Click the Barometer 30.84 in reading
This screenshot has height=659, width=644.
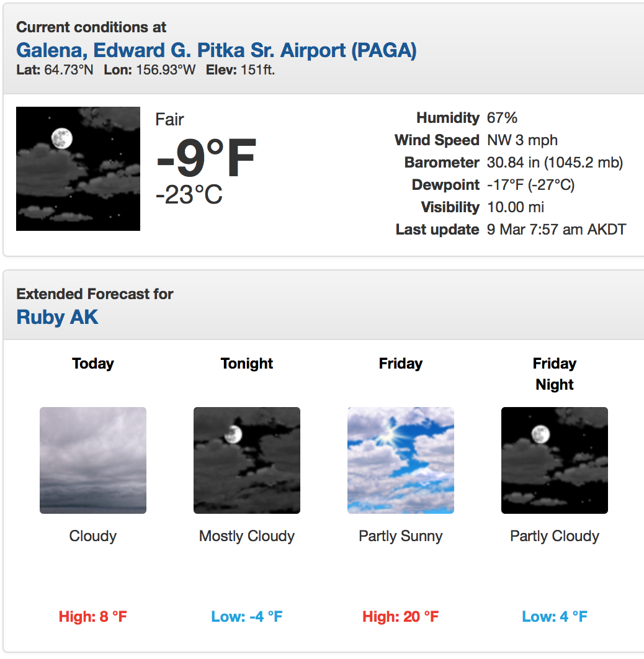click(x=555, y=163)
